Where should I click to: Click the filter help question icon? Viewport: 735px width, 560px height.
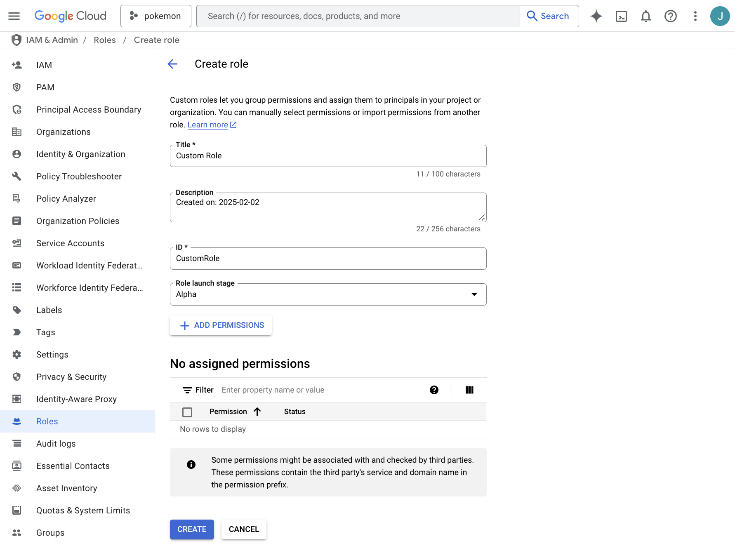tap(434, 390)
